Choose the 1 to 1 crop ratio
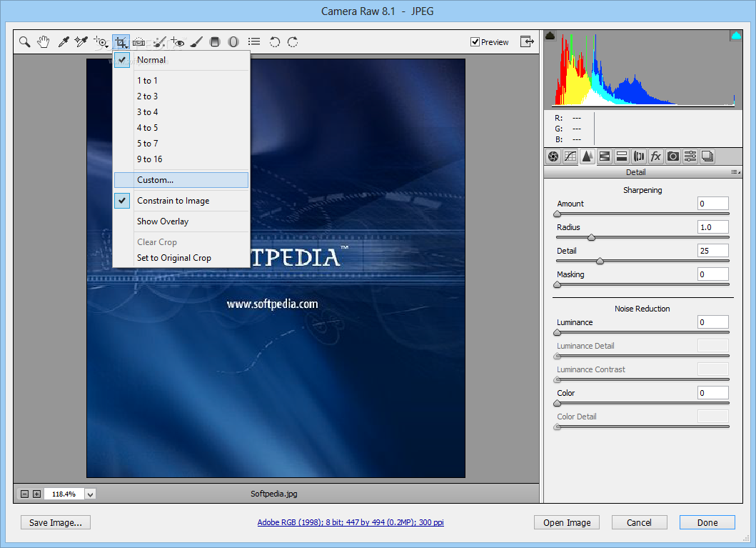Screen dimensions: 756x548 click(181, 81)
